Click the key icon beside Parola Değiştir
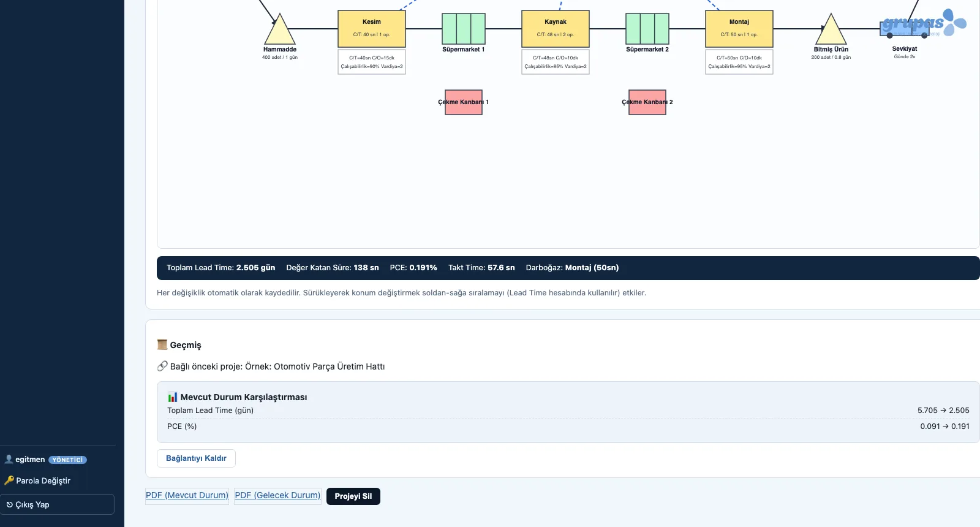The width and height of the screenshot is (980, 527). (x=9, y=480)
